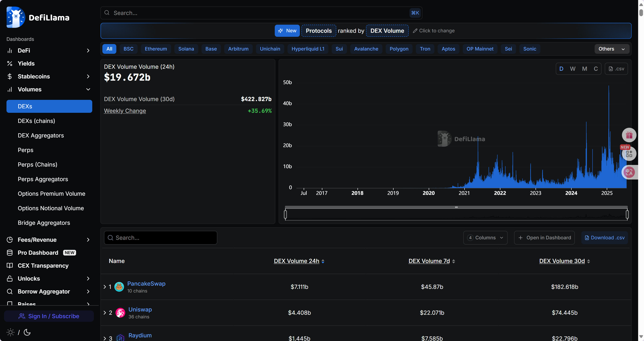This screenshot has width=644, height=341.
Task: Open DEXs (chains) page
Action: click(36, 121)
